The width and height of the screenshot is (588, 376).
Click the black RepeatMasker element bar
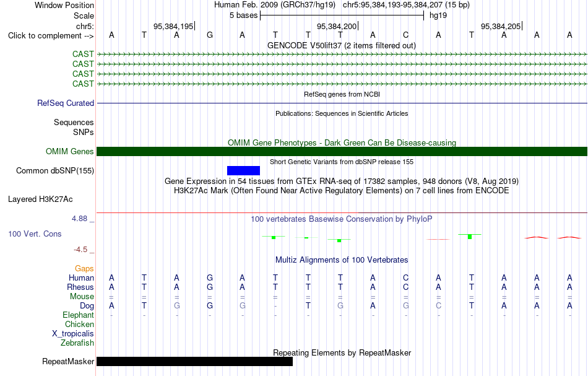194,361
